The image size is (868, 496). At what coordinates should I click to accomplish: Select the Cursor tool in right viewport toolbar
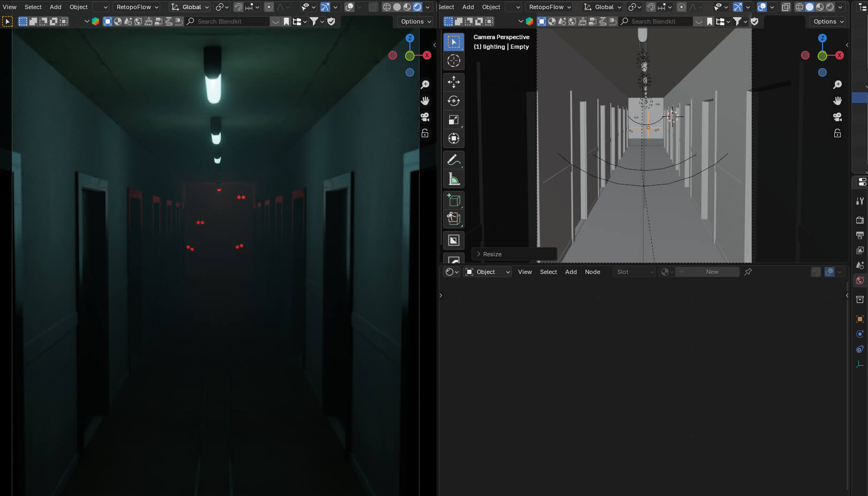[454, 61]
